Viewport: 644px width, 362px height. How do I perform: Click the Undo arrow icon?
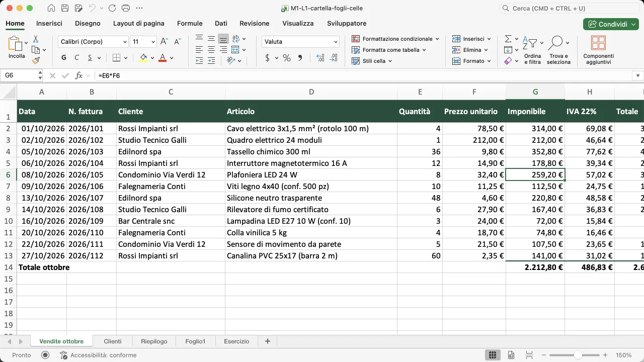[92, 8]
